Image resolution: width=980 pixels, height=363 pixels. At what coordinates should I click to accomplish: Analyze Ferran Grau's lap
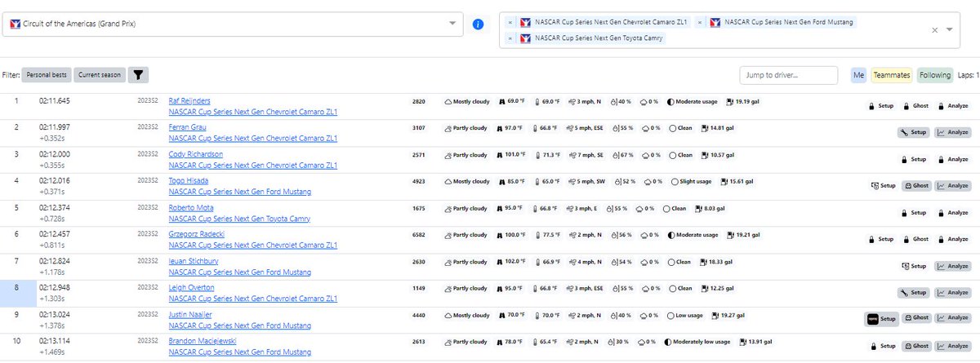pos(952,132)
